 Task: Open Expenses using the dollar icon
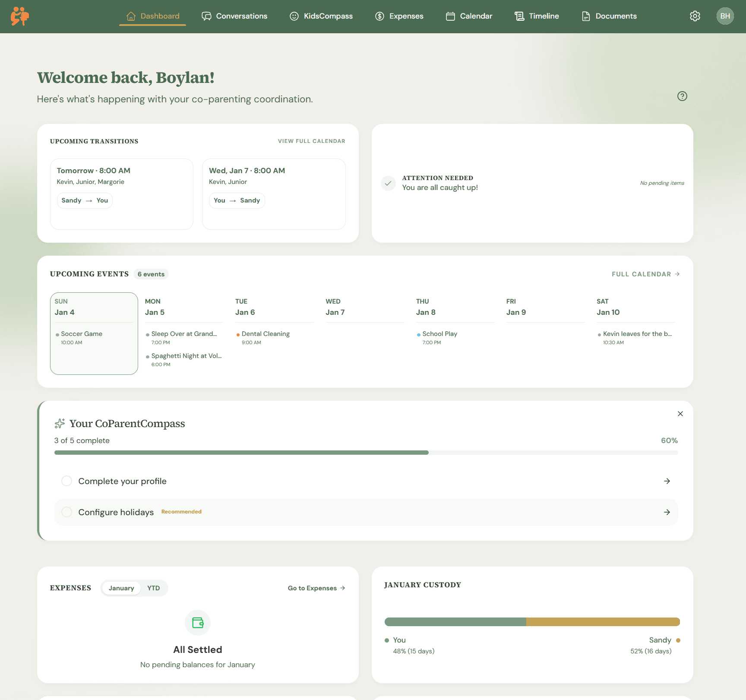click(x=379, y=16)
